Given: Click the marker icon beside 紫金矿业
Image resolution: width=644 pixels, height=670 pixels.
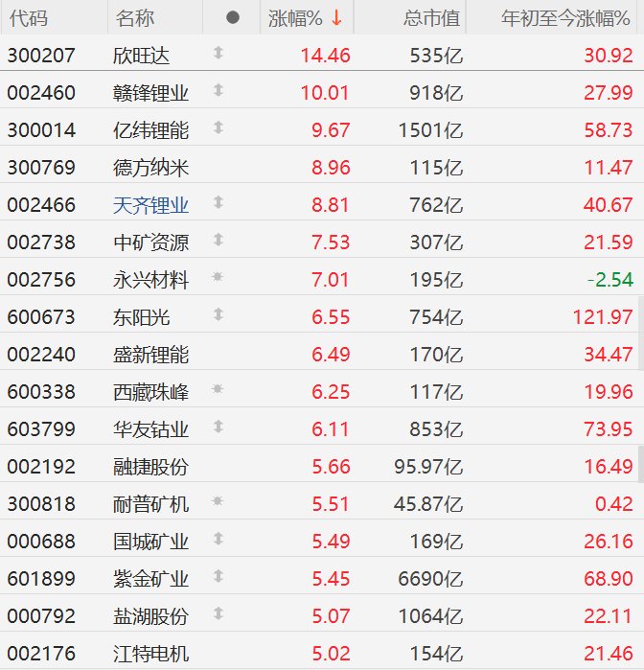Looking at the screenshot, I should pyautogui.click(x=218, y=576).
